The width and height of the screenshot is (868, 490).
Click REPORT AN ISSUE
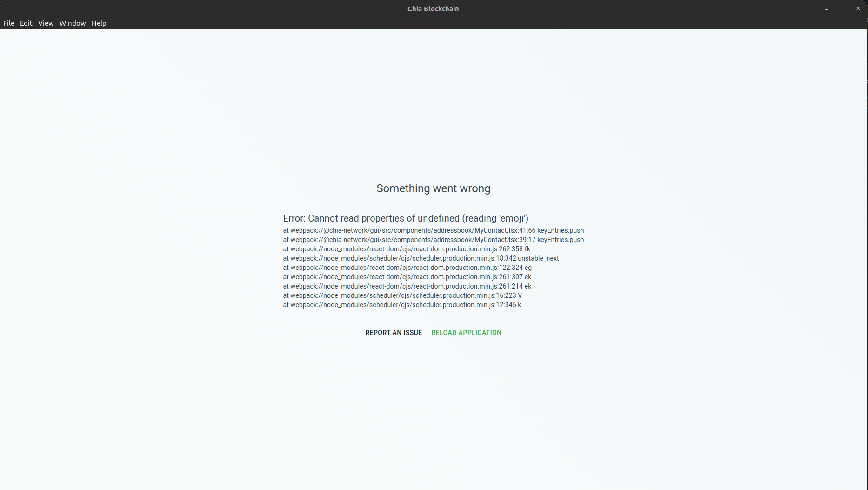click(x=393, y=332)
